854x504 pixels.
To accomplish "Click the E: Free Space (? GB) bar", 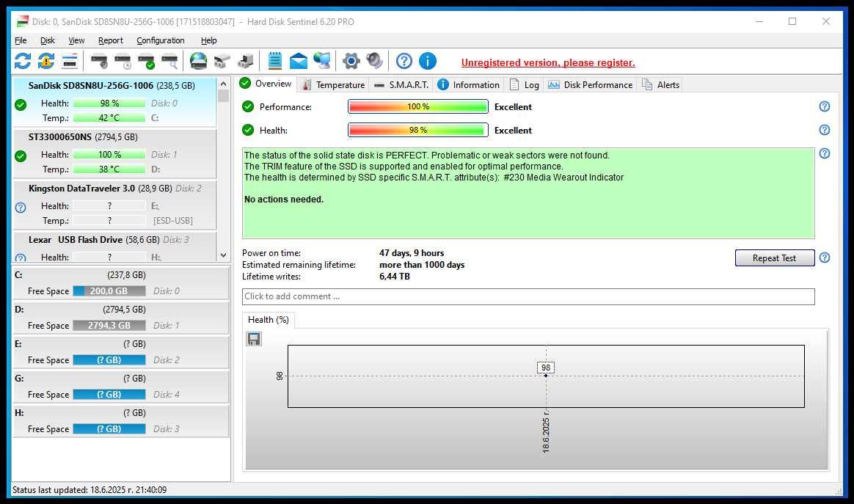I will coord(109,359).
